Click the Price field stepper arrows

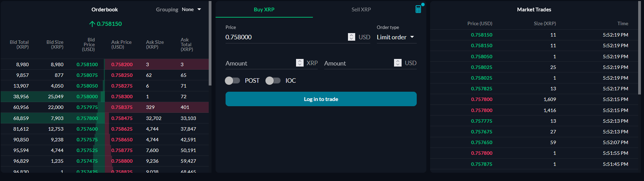351,37
